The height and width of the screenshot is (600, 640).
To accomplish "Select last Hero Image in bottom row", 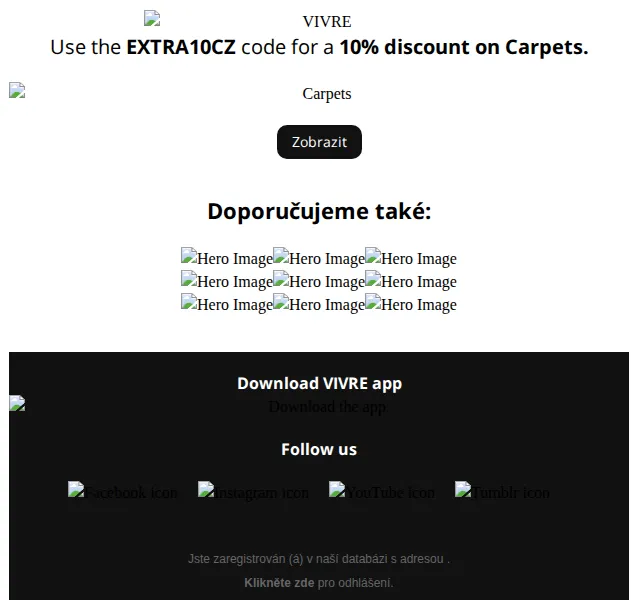I will click(x=411, y=304).
